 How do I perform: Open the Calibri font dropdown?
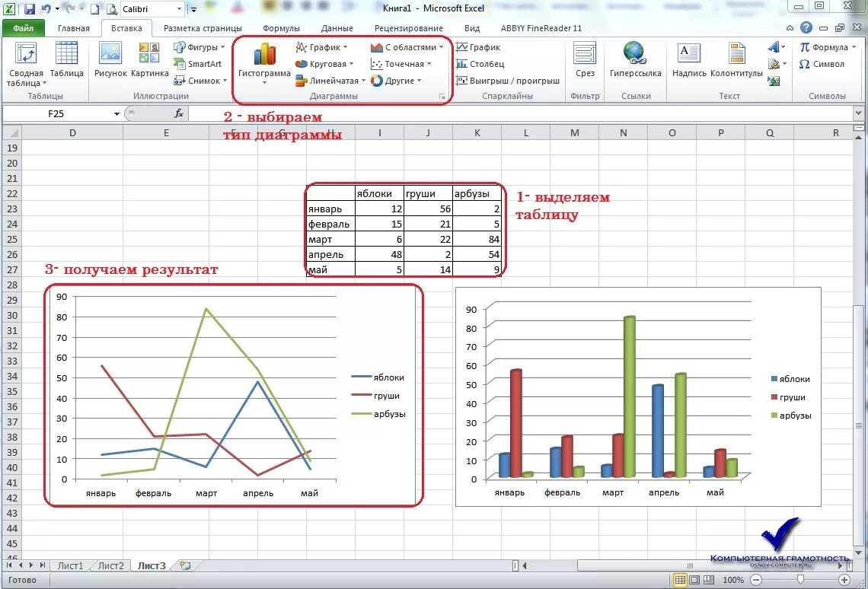tap(179, 9)
